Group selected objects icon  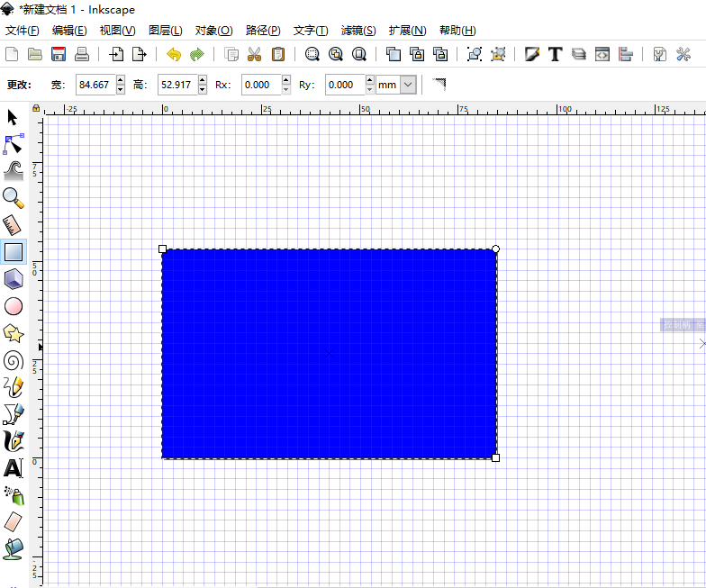click(x=475, y=54)
